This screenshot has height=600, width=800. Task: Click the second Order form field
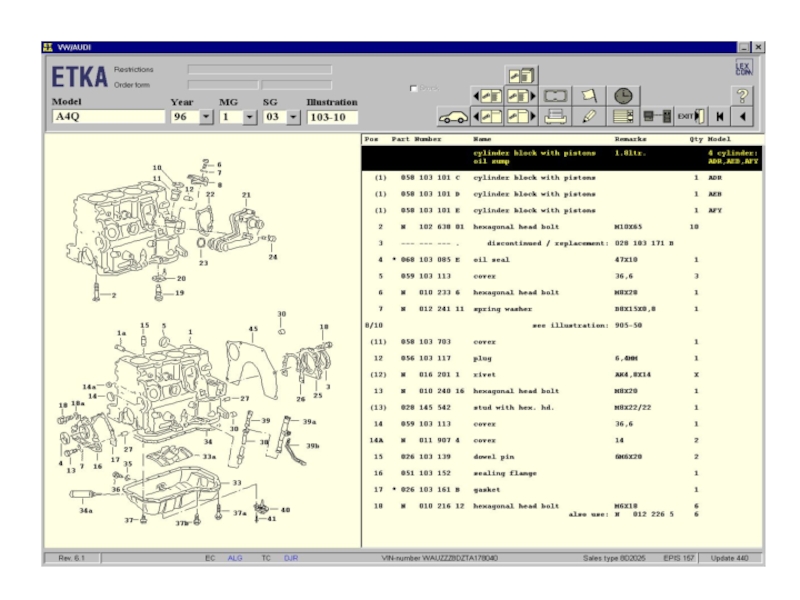(297, 85)
